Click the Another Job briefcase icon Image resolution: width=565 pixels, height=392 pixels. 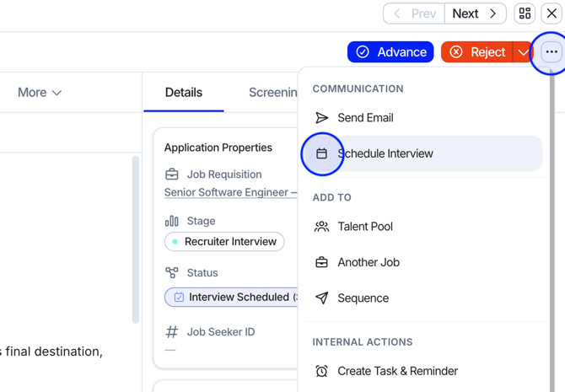pyautogui.click(x=321, y=262)
